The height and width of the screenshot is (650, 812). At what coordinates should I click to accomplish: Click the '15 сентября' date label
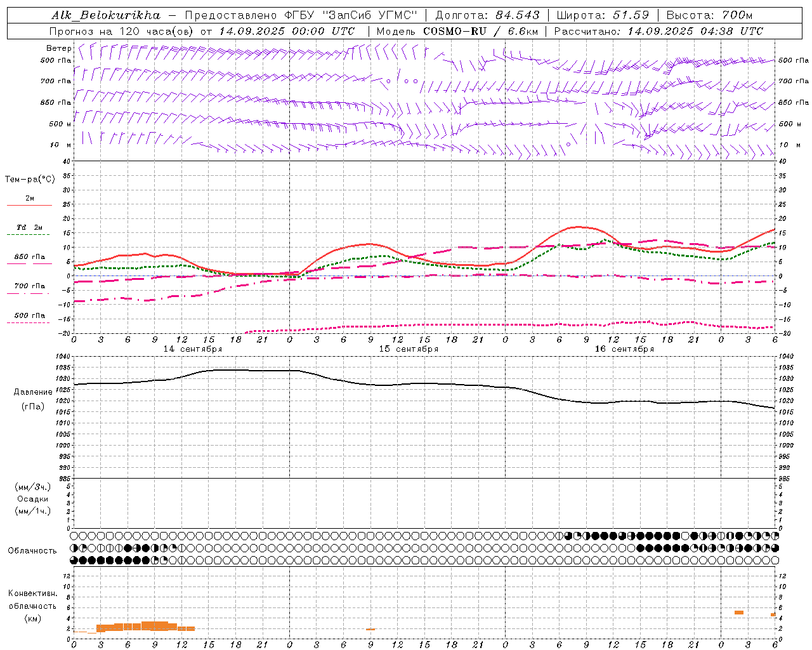(x=409, y=349)
